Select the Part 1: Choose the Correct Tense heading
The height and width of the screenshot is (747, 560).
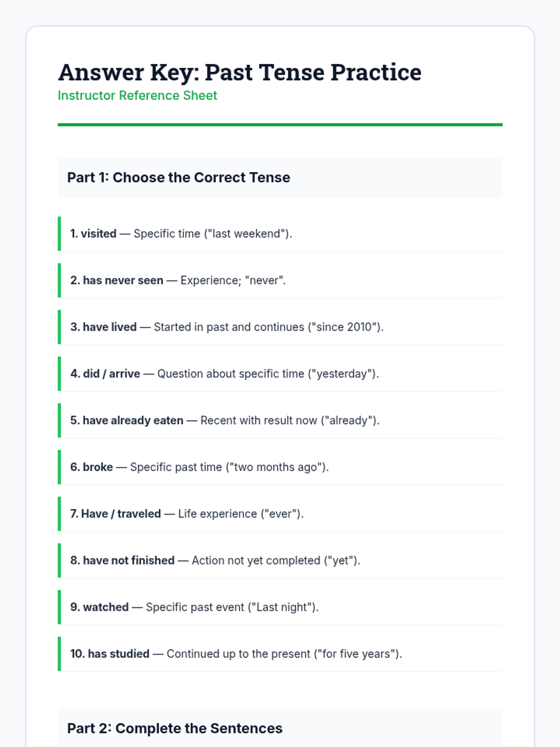(x=280, y=177)
